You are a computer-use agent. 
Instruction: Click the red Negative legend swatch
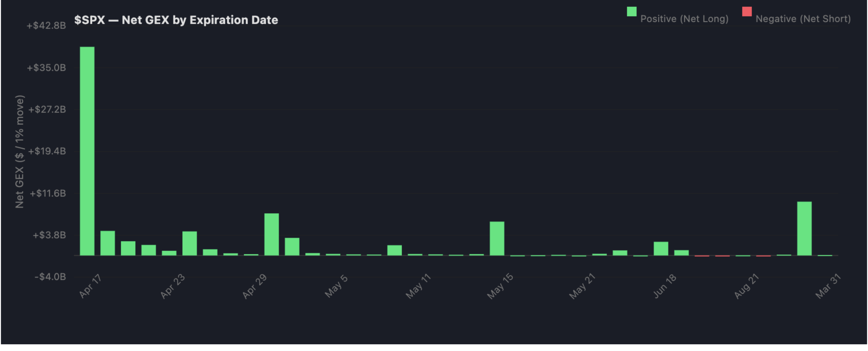pos(747,12)
